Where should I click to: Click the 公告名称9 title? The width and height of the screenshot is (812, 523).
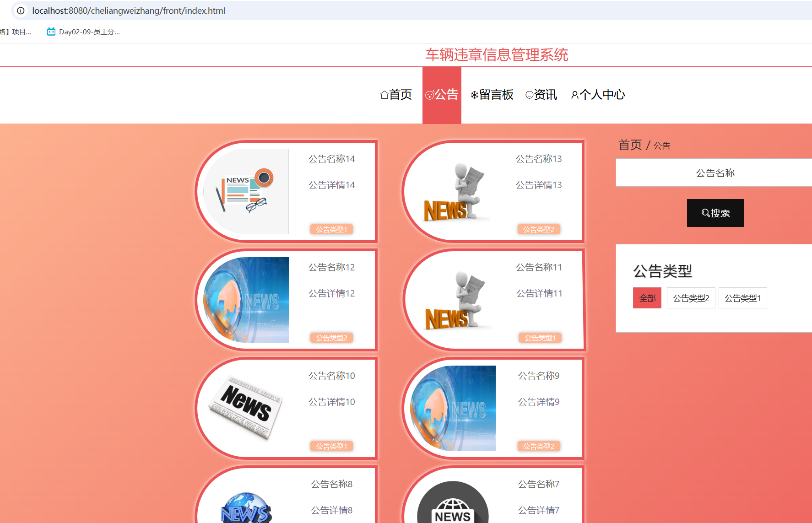point(539,376)
